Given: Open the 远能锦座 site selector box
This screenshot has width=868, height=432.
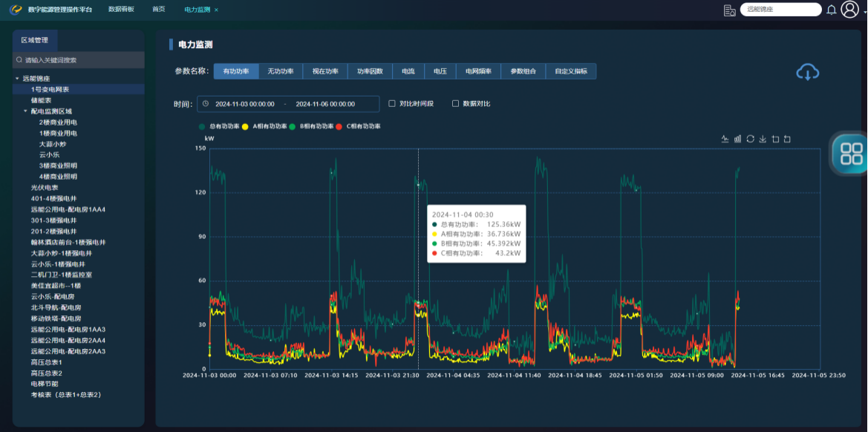Looking at the screenshot, I should click(x=780, y=10).
